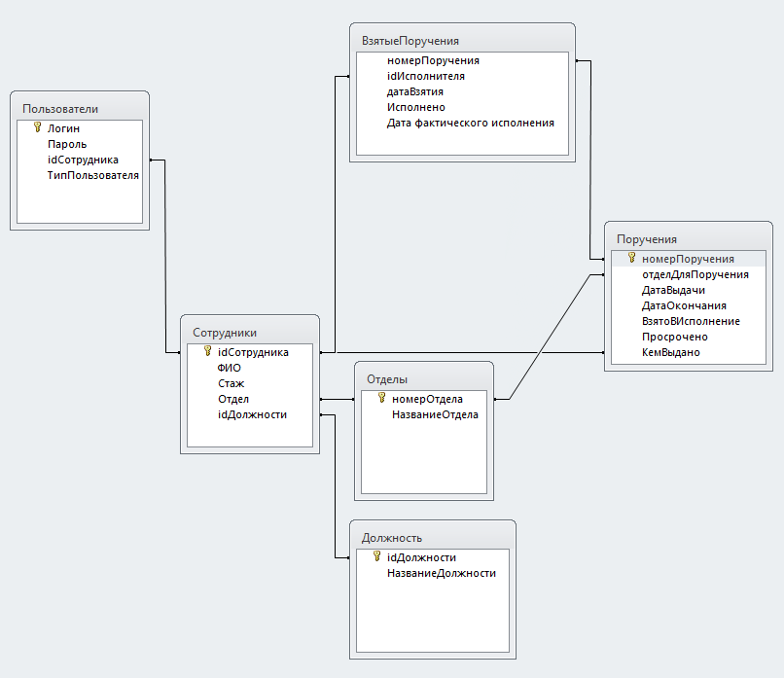
Task: Select idДолжности field in Должность table
Action: coord(421,557)
